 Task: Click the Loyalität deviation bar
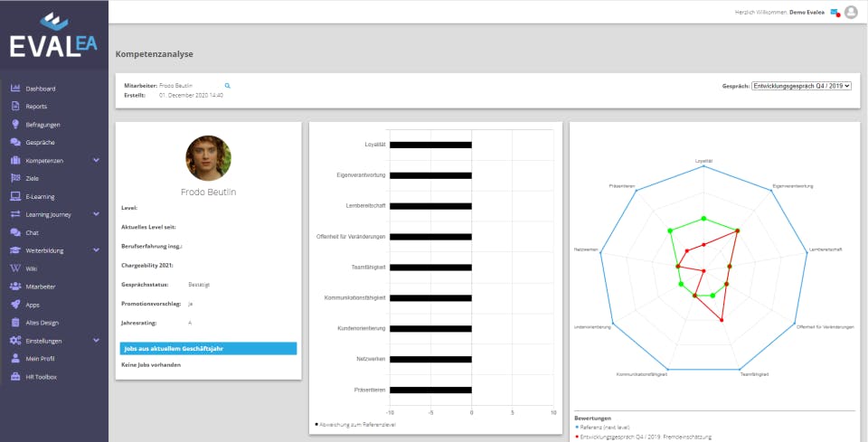430,145
